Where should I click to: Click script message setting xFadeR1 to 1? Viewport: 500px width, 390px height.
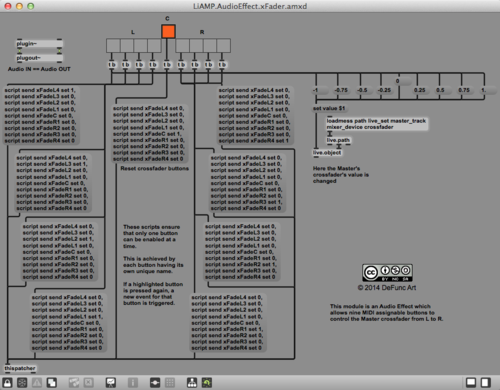coord(227,323)
